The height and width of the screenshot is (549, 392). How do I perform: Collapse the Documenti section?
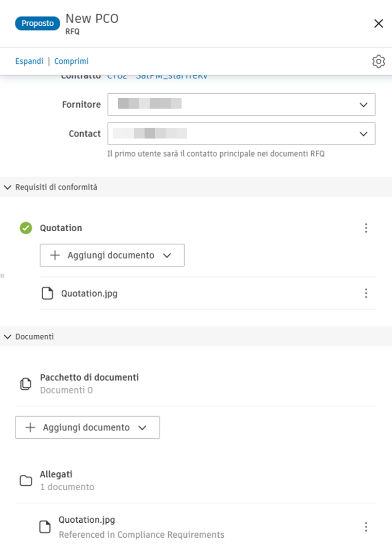(x=7, y=336)
